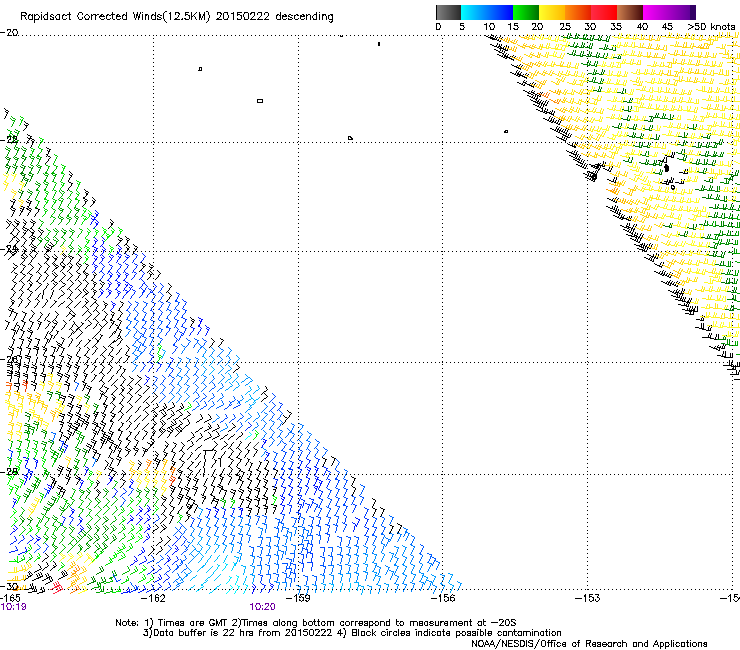Click the 'Note: 1) Times are GMT' text line

point(316,623)
